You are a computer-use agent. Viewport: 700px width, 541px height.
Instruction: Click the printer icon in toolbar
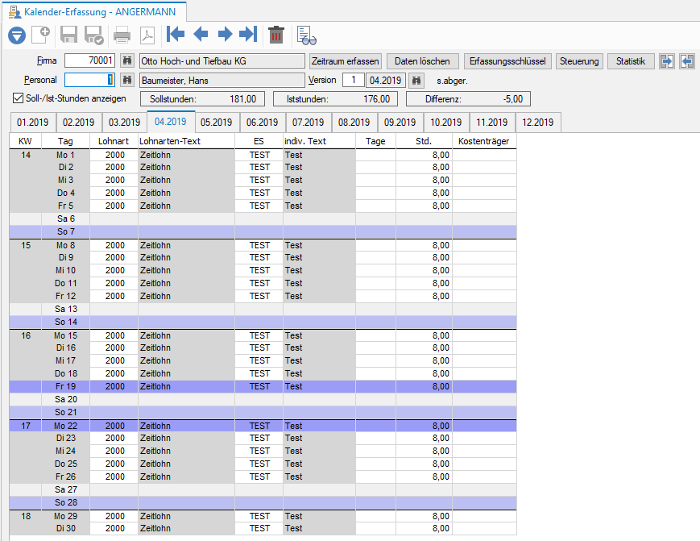point(121,35)
